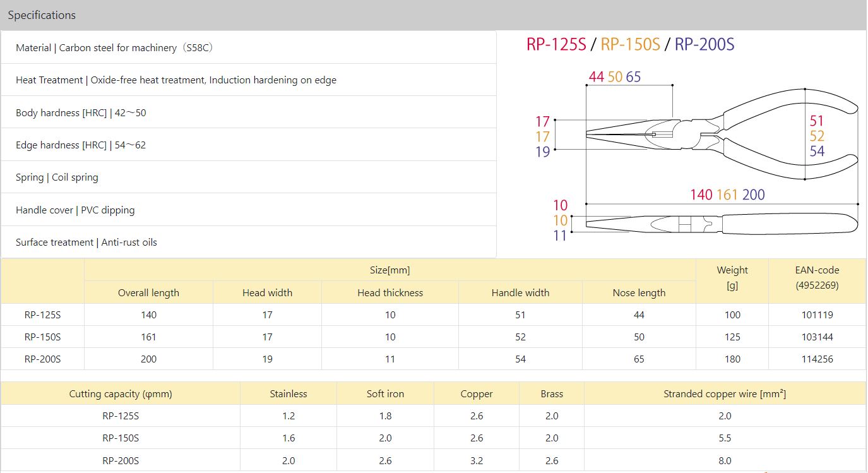The image size is (868, 473).
Task: Click RP-200S row label in the size table
Action: 42,359
